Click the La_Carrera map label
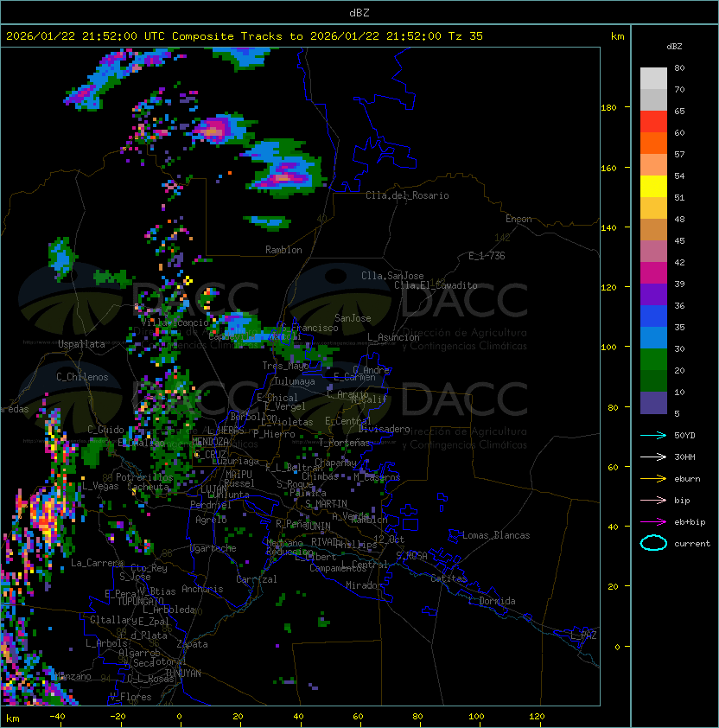 pyautogui.click(x=98, y=563)
